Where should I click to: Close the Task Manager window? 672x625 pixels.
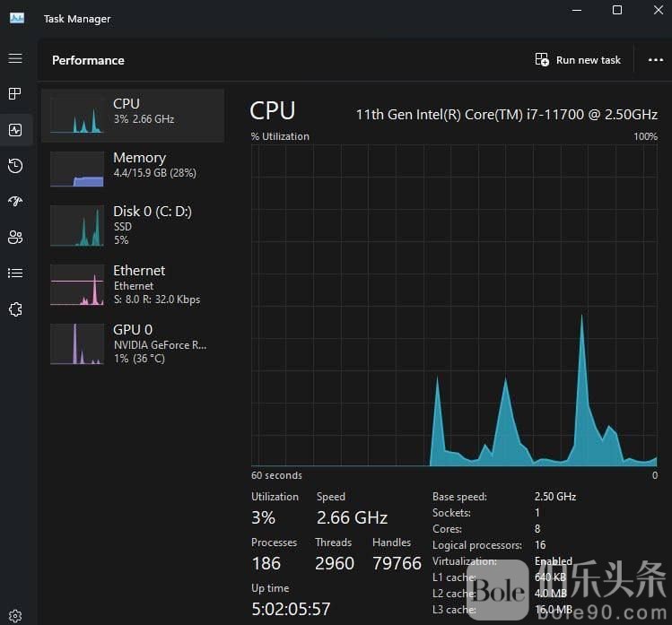[x=659, y=10]
